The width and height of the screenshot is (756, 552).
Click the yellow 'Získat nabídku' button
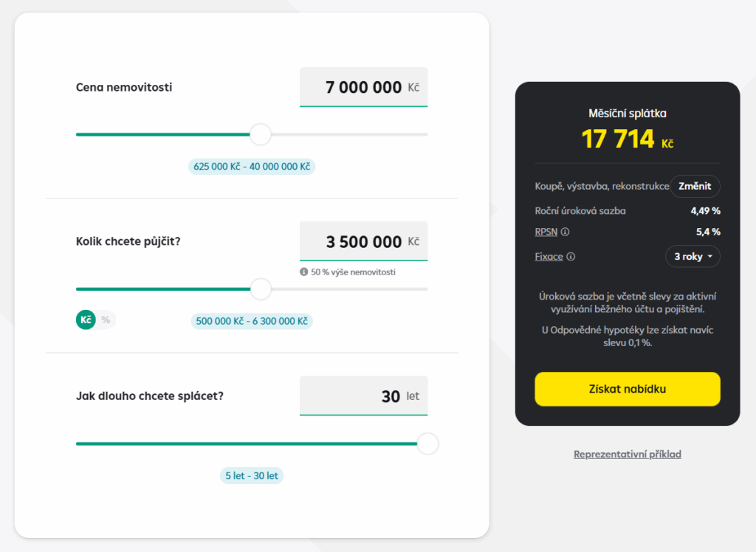pyautogui.click(x=627, y=389)
